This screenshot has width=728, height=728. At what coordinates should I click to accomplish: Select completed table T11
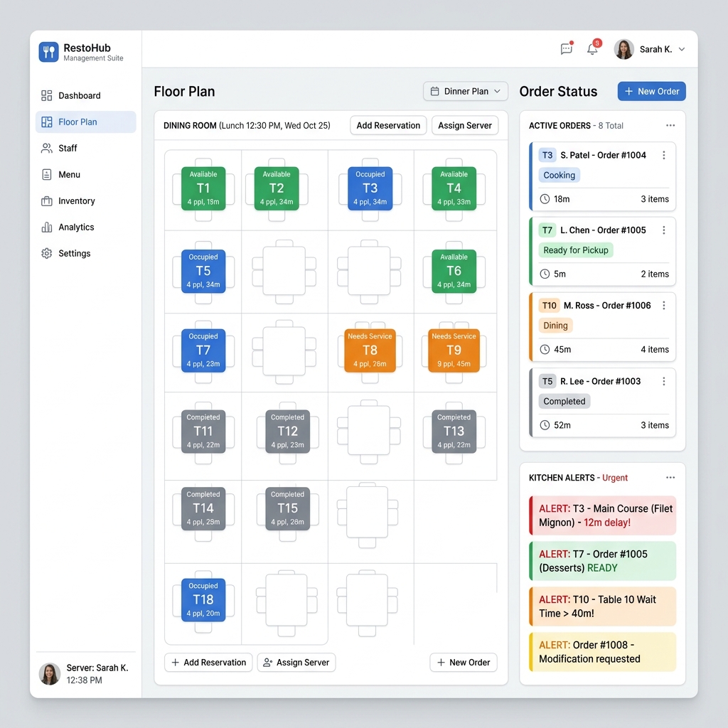(x=203, y=432)
